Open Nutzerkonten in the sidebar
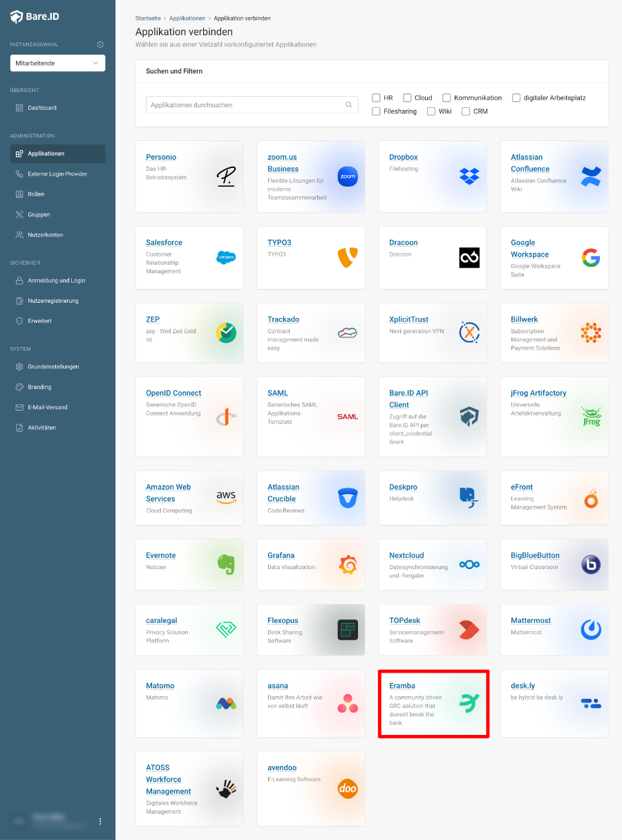This screenshot has width=622, height=840. click(x=58, y=235)
